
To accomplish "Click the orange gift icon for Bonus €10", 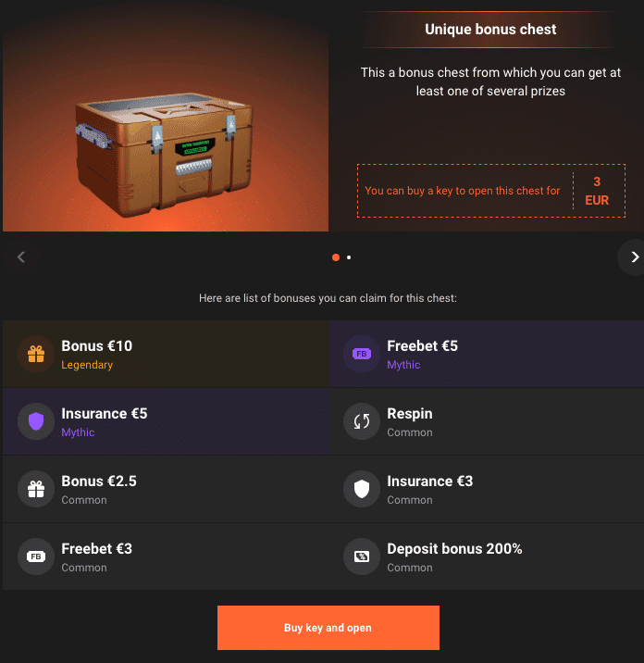I will click(x=36, y=354).
